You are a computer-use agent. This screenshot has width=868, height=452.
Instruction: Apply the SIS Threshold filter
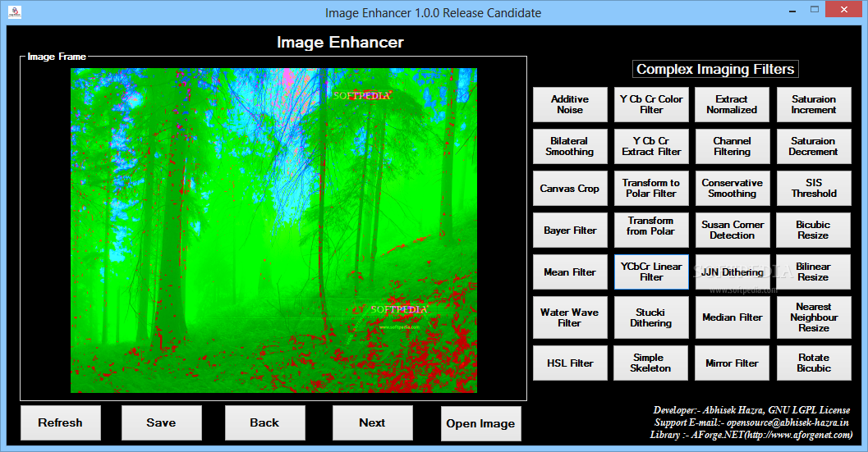tap(814, 189)
